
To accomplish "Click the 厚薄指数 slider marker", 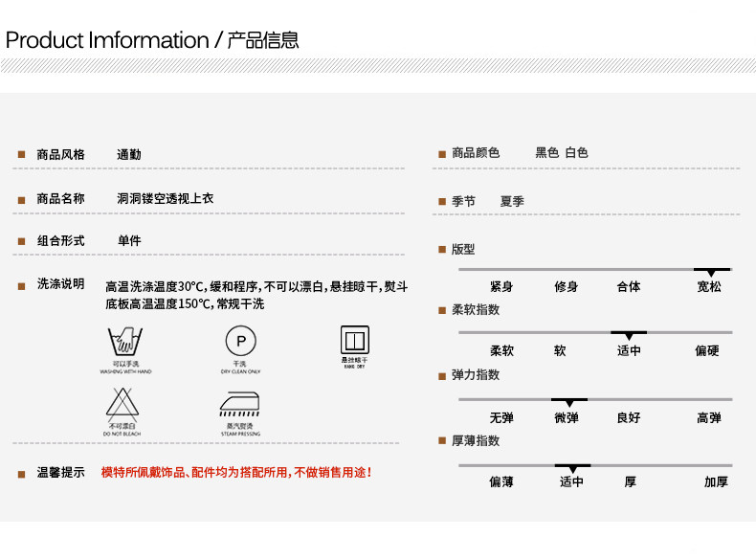I will click(572, 468).
